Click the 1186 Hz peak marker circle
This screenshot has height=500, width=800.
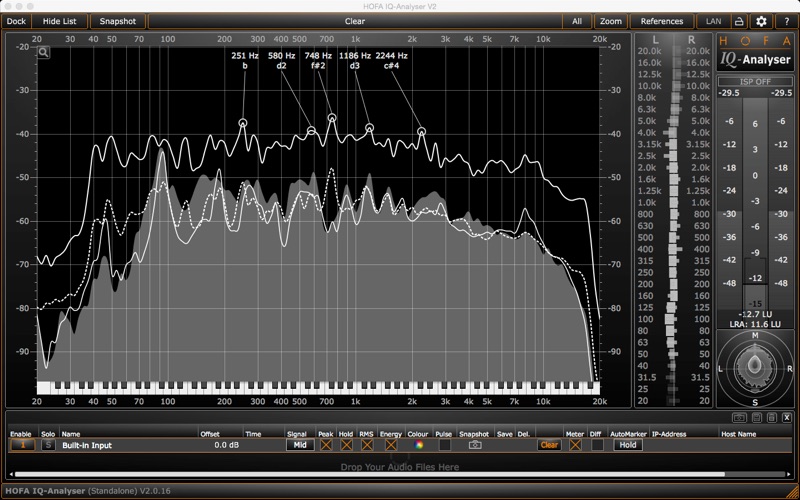[369, 128]
